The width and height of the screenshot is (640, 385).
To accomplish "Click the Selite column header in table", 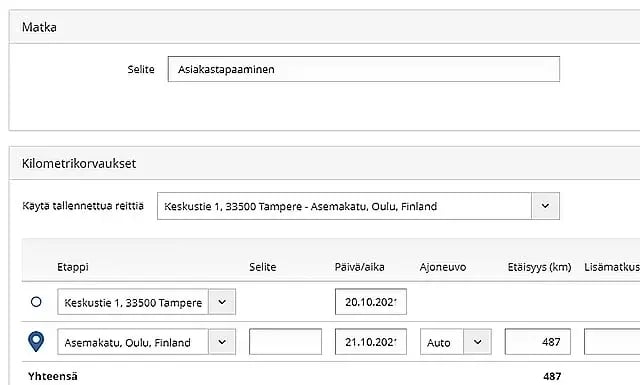I will point(263,267).
